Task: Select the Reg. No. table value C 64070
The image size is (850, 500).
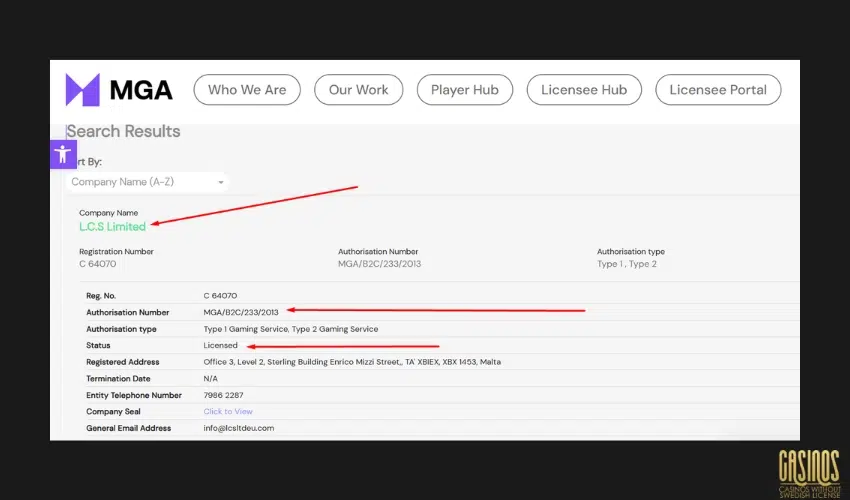Action: click(220, 296)
